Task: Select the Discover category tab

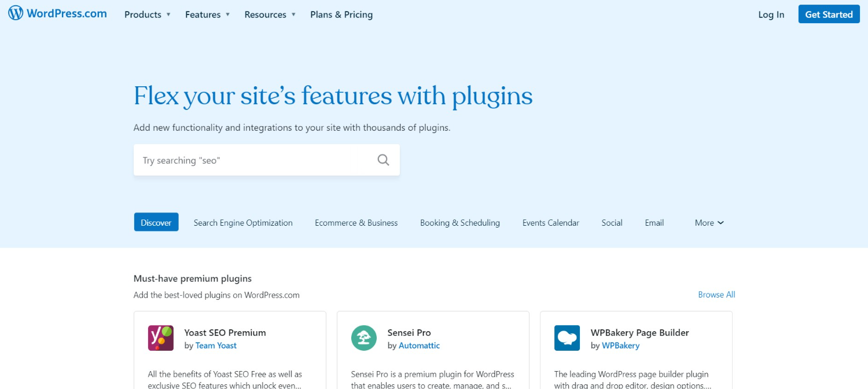Action: tap(156, 222)
